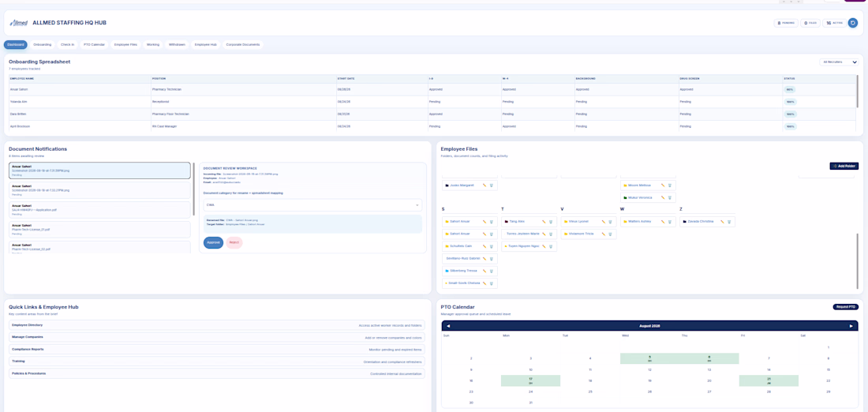868x412 pixels.
Task: Click highlighted August 17 on PTO calendar
Action: click(x=530, y=380)
